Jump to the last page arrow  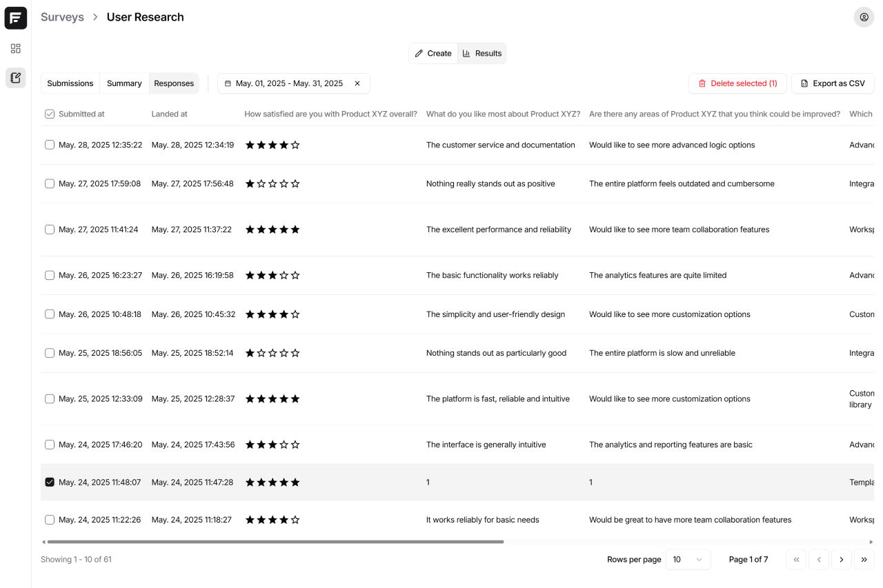click(864, 560)
